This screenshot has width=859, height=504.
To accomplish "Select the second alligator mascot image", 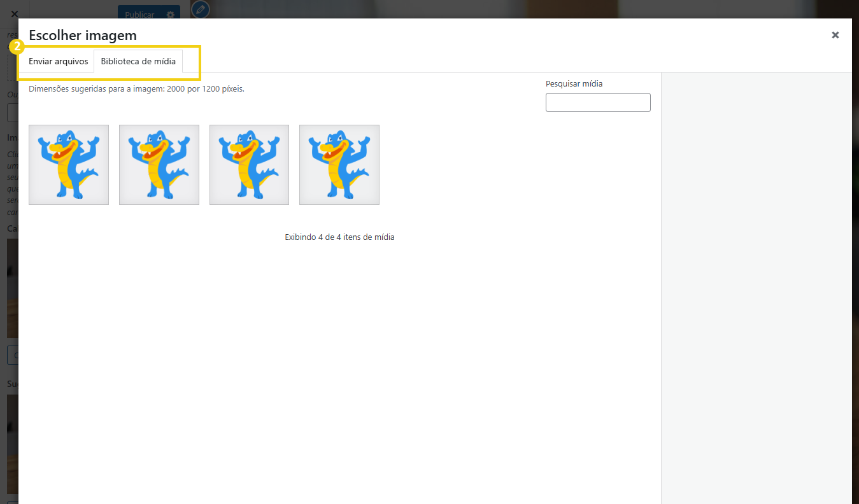I will (159, 165).
